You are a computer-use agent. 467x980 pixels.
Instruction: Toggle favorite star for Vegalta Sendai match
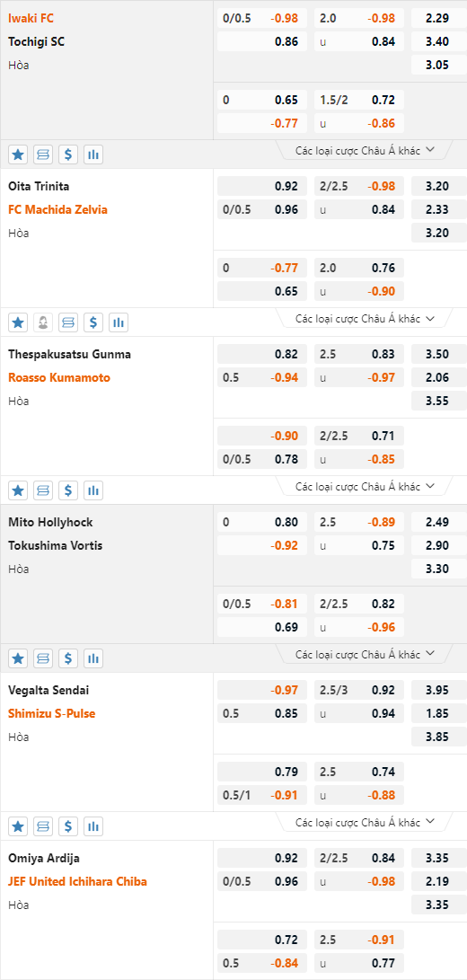pyautogui.click(x=18, y=826)
